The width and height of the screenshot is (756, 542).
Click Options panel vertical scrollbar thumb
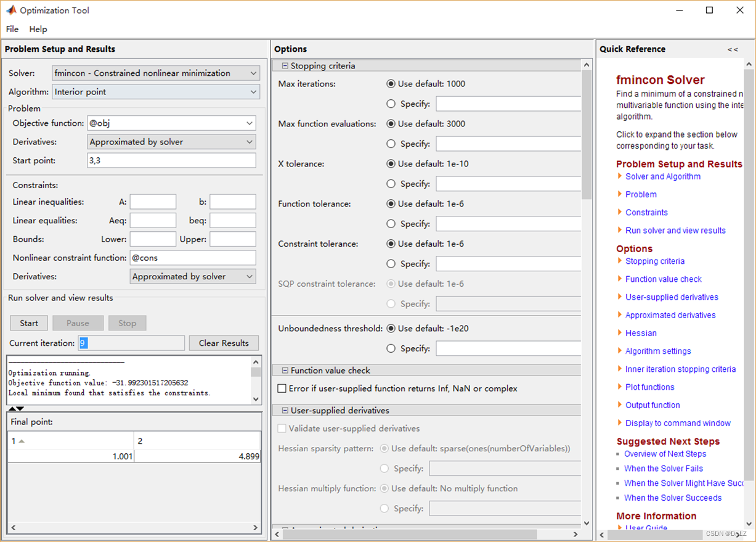586,134
